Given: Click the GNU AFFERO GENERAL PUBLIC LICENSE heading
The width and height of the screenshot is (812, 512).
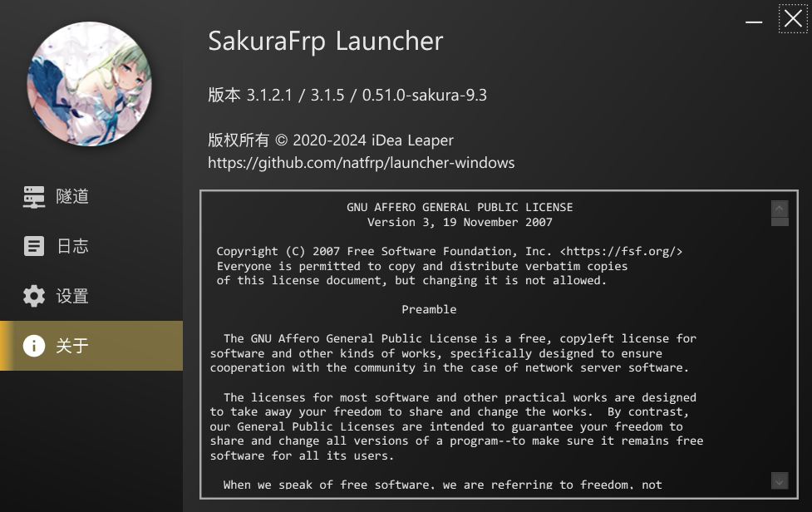Looking at the screenshot, I should click(460, 207).
